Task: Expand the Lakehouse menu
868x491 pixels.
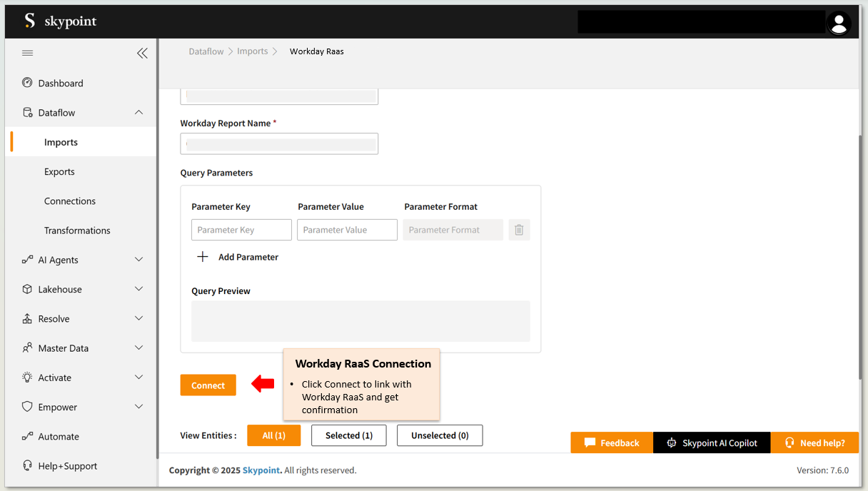Action: tap(138, 289)
